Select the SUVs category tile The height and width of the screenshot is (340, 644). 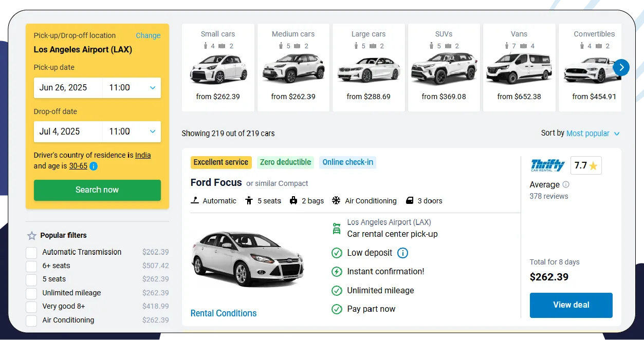(x=444, y=67)
